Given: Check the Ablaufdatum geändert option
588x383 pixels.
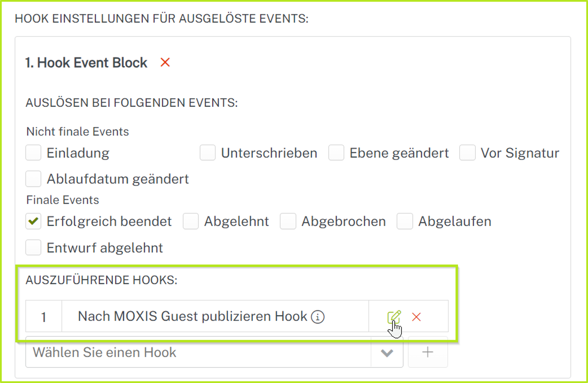Looking at the screenshot, I should pyautogui.click(x=33, y=179).
